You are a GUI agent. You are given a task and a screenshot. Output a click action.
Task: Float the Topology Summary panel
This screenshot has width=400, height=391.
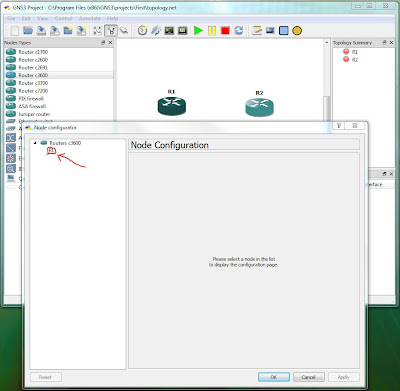point(384,43)
